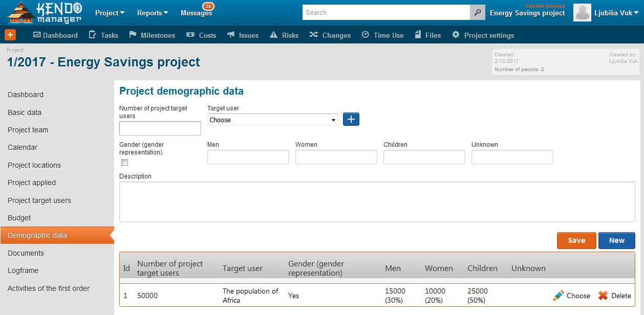Delete the demographic data row

615,296
